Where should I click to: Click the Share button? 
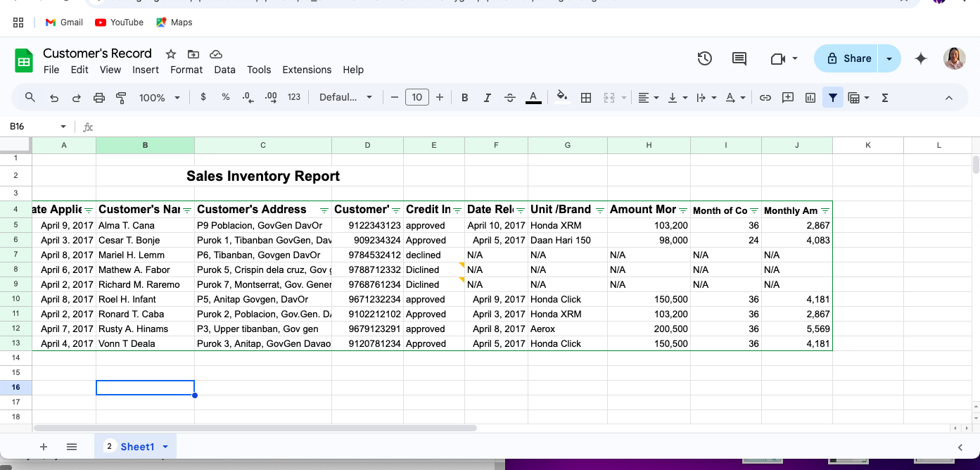[848, 58]
